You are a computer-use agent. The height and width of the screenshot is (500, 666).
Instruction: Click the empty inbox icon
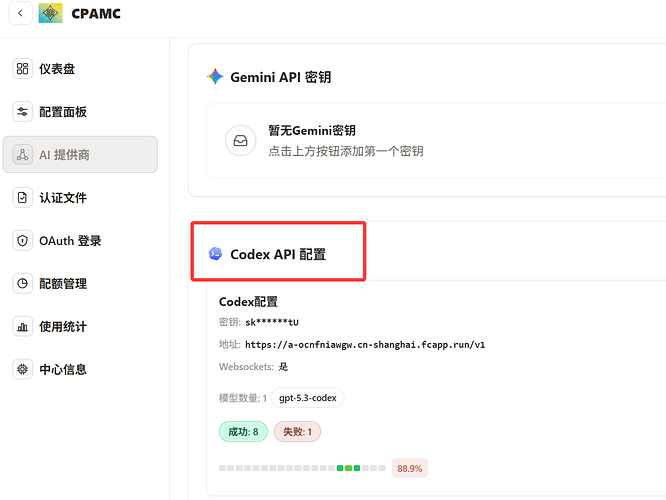coord(240,140)
